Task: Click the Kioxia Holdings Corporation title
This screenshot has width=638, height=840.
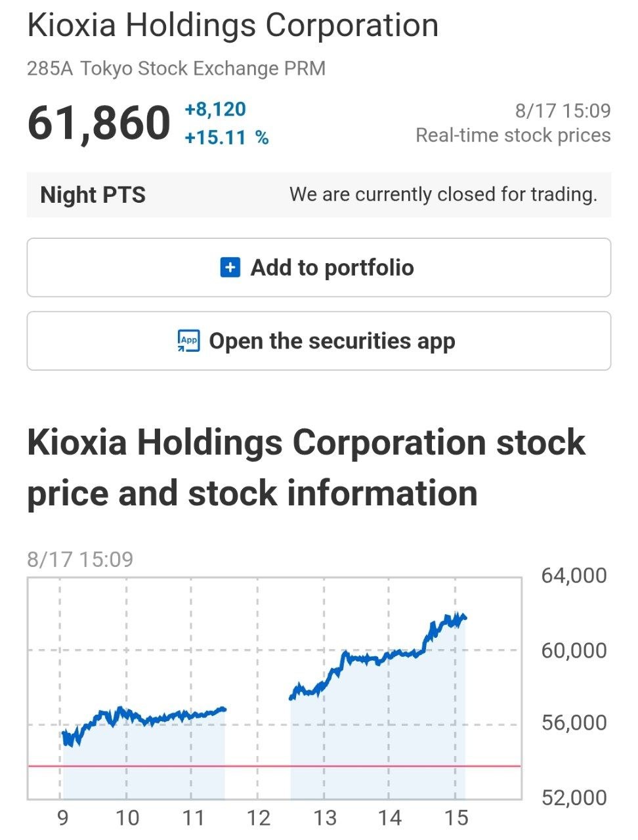Action: point(233,26)
